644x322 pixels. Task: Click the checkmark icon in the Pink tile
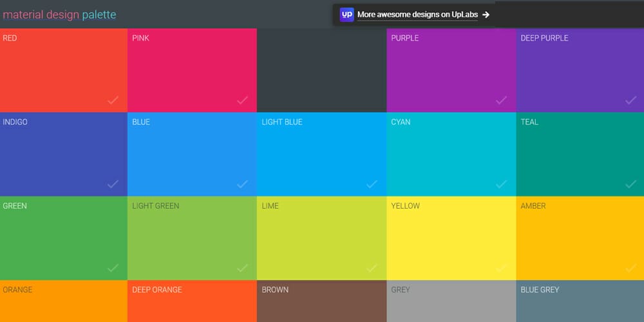click(242, 100)
